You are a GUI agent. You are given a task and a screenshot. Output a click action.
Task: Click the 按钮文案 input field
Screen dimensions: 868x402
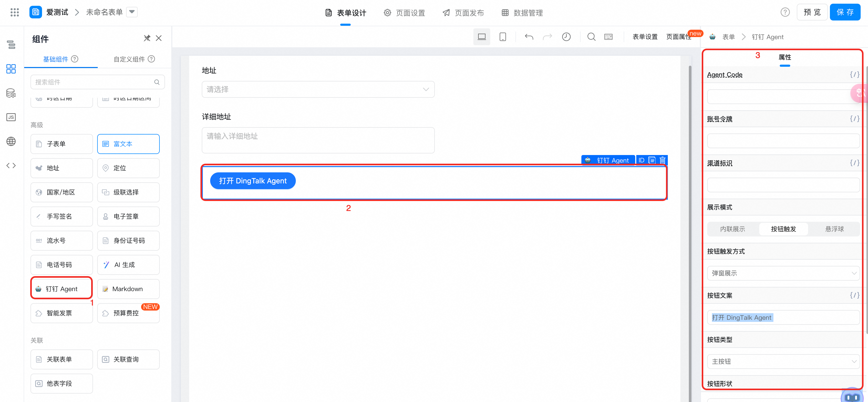pyautogui.click(x=783, y=317)
